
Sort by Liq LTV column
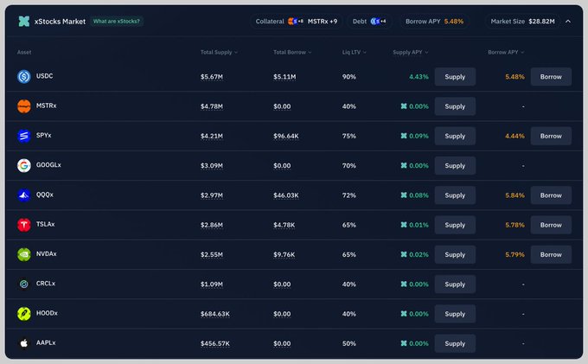coord(354,52)
